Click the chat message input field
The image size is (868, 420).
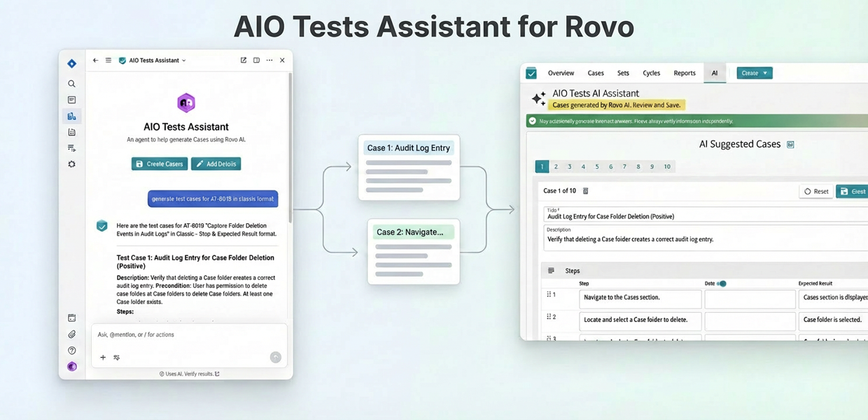click(189, 335)
